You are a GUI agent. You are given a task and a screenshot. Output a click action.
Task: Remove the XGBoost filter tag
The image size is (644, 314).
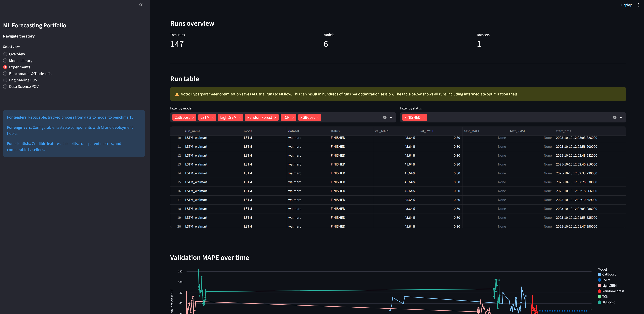pyautogui.click(x=318, y=118)
